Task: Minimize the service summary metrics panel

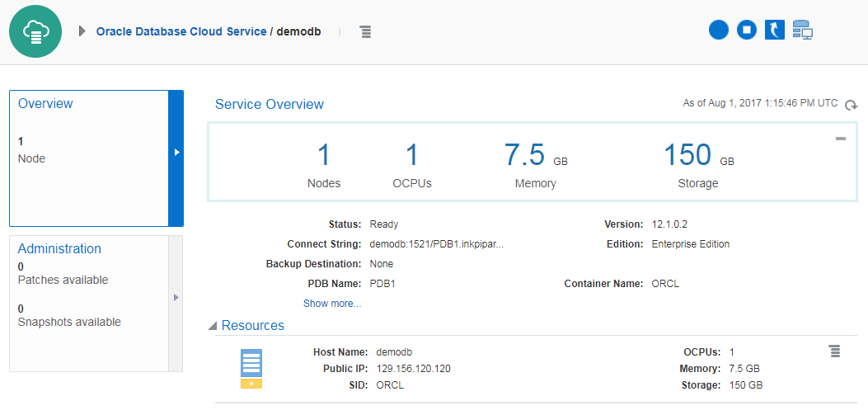Action: (x=841, y=139)
